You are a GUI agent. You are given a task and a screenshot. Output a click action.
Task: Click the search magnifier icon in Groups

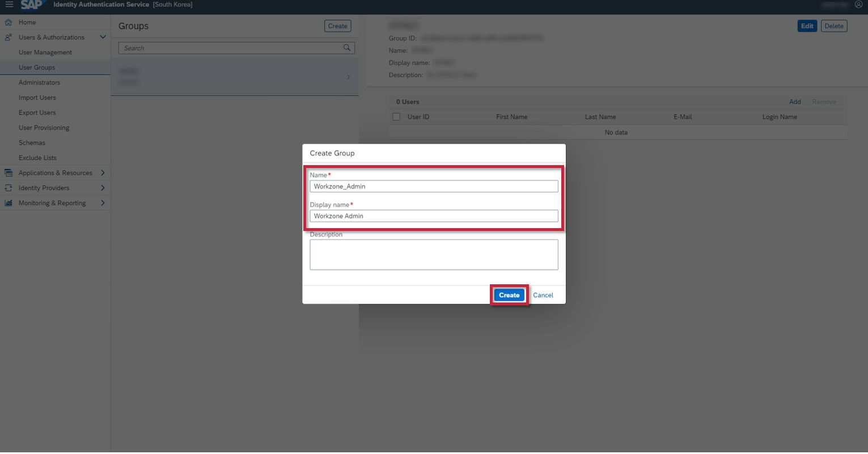(x=347, y=48)
